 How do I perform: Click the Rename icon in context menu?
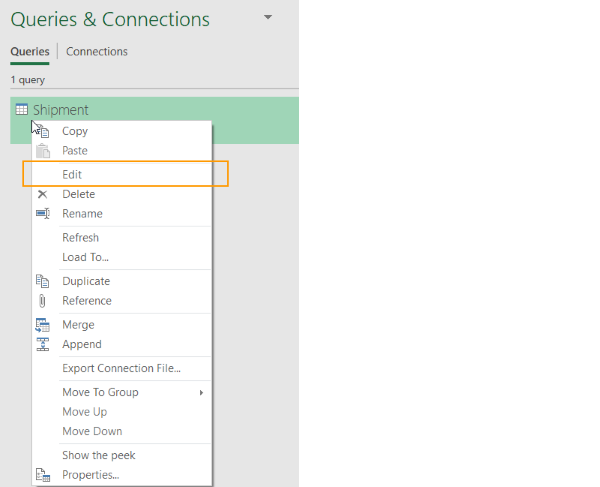click(x=42, y=214)
